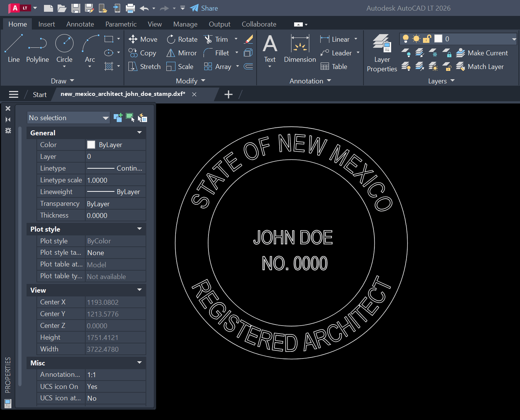Open the Manage ribbon tab
Image resolution: width=520 pixels, height=420 pixels.
coord(185,24)
